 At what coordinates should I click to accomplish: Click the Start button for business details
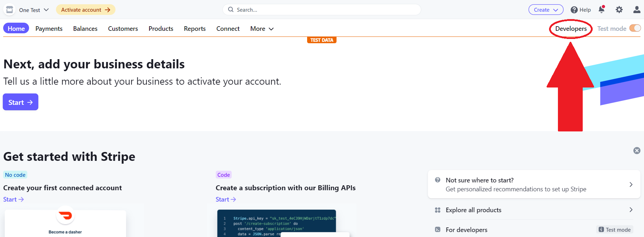(x=21, y=102)
